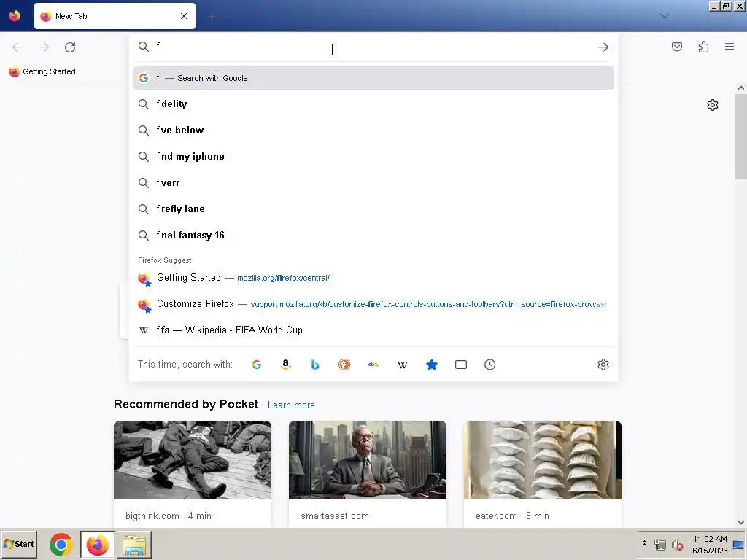Open the Firefox hamburger application menu
Screen dimensions: 747x560
(729, 47)
